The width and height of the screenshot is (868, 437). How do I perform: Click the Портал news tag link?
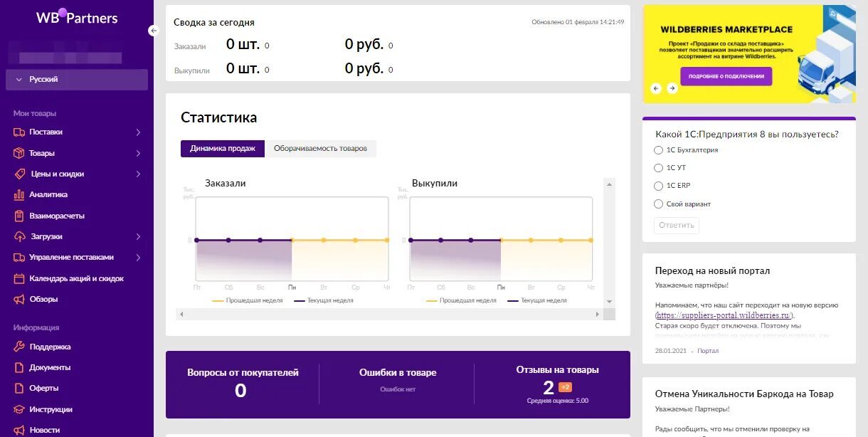pos(707,351)
